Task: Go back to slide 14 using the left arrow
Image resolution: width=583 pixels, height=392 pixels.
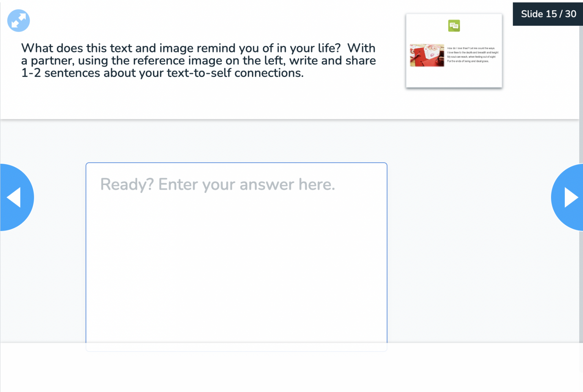Action: (13, 197)
